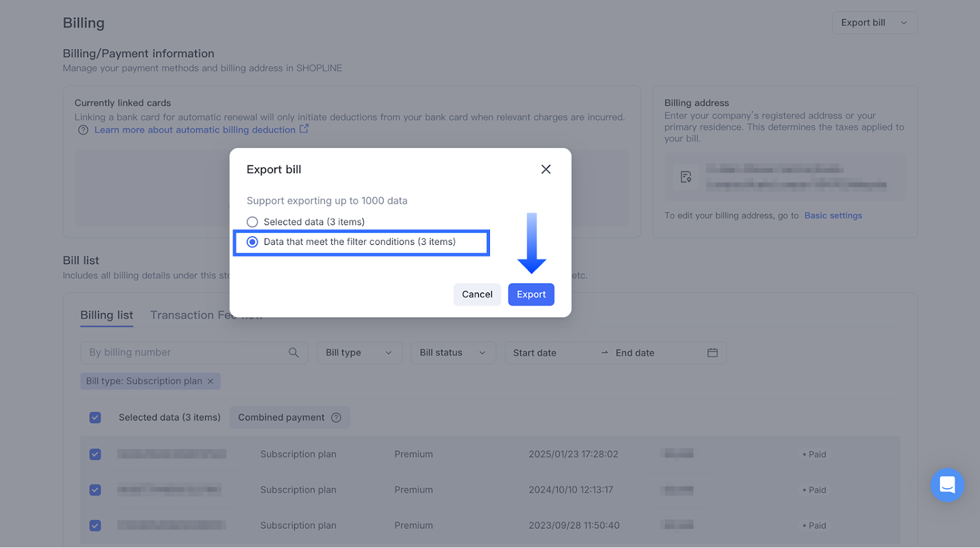The image size is (980, 548).
Task: Open the Basic settings link
Action: [x=833, y=216]
